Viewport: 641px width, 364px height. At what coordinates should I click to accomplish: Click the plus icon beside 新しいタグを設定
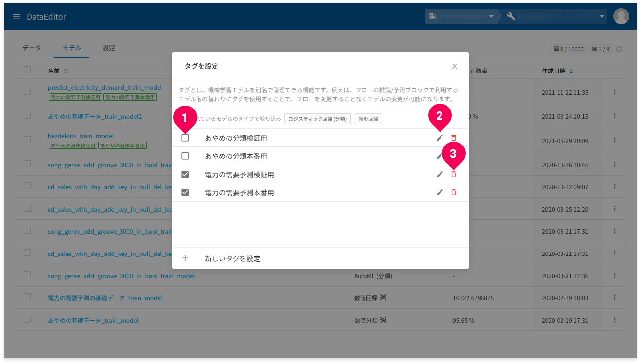click(x=185, y=258)
